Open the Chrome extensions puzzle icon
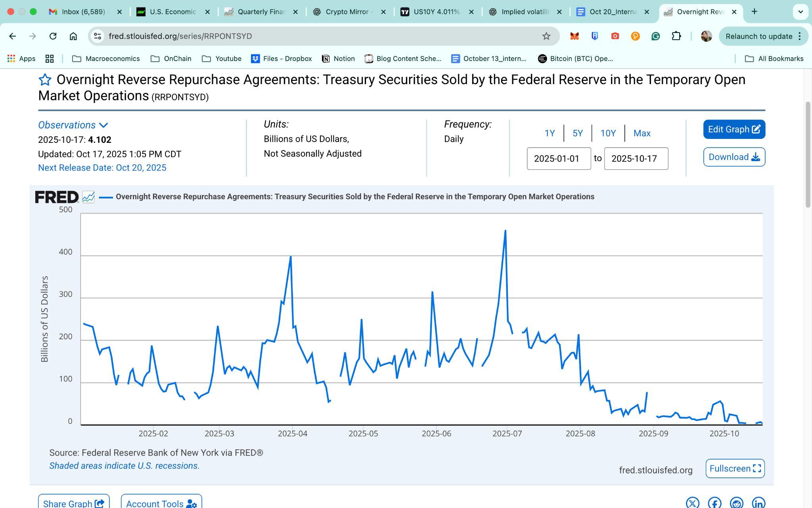Viewport: 812px width, 508px height. (676, 36)
